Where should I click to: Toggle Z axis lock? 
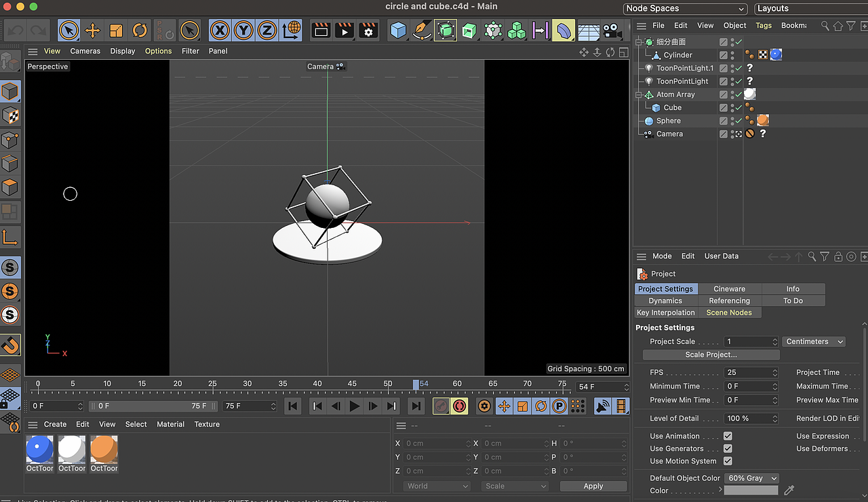[267, 31]
